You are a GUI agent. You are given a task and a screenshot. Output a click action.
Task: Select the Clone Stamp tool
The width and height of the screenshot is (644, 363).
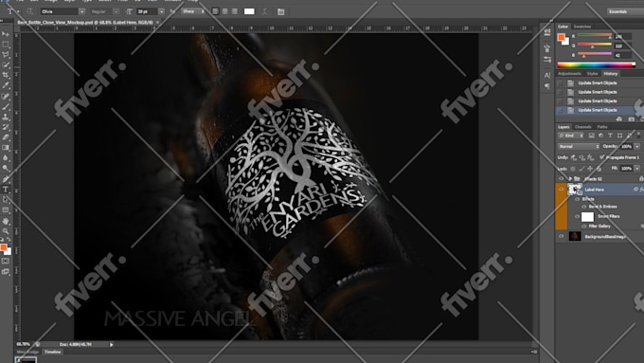6,117
